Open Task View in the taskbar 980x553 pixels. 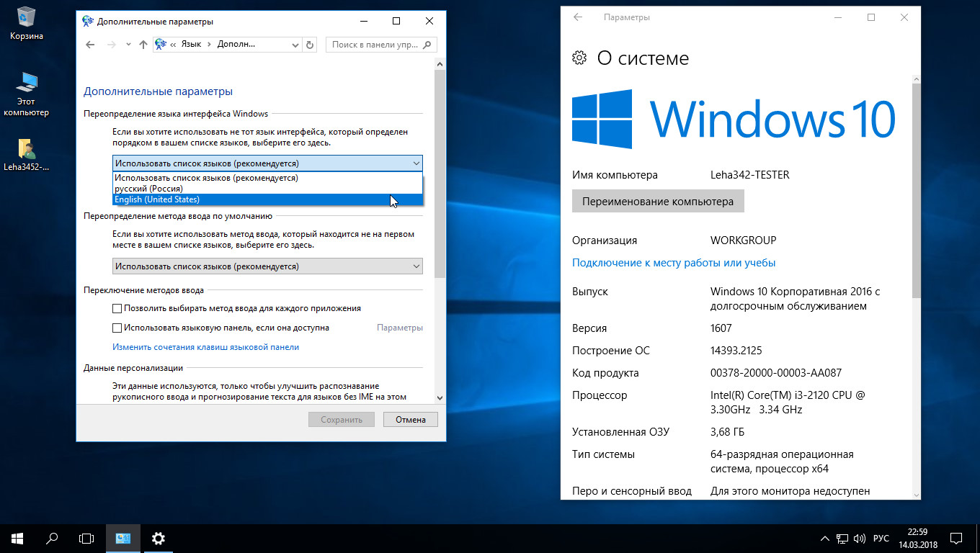(86, 538)
